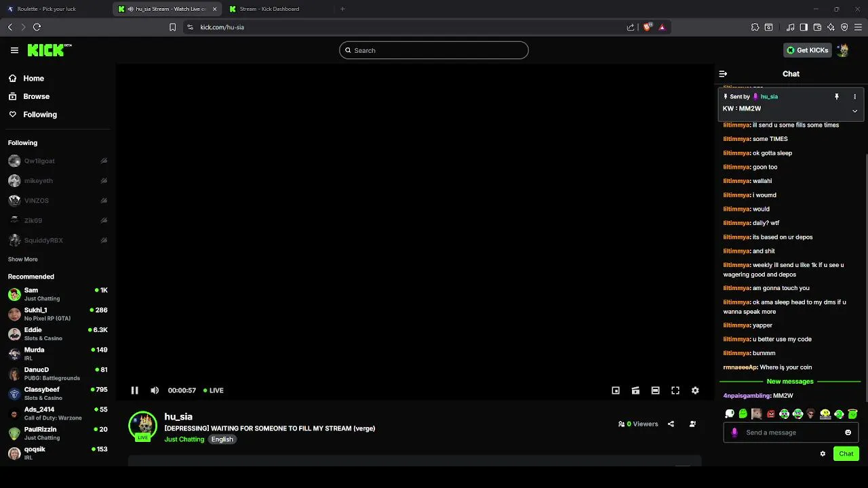The width and height of the screenshot is (868, 488).
Task: Focus the Send a message field
Action: [791, 432]
